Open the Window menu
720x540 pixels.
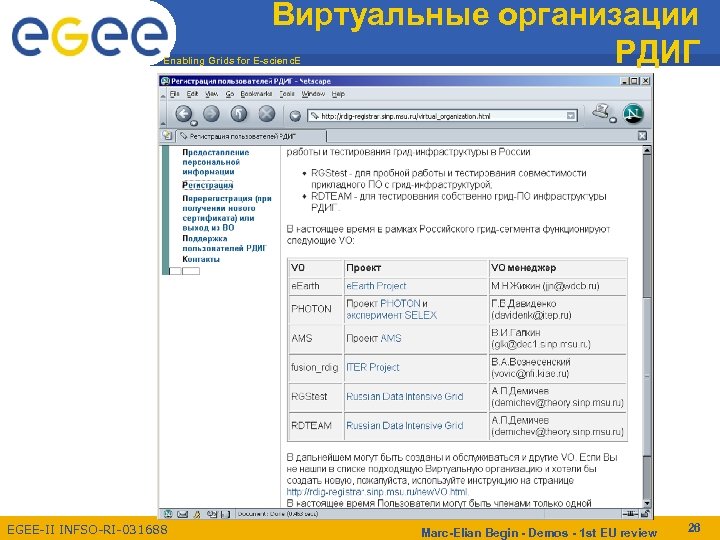click(x=313, y=94)
